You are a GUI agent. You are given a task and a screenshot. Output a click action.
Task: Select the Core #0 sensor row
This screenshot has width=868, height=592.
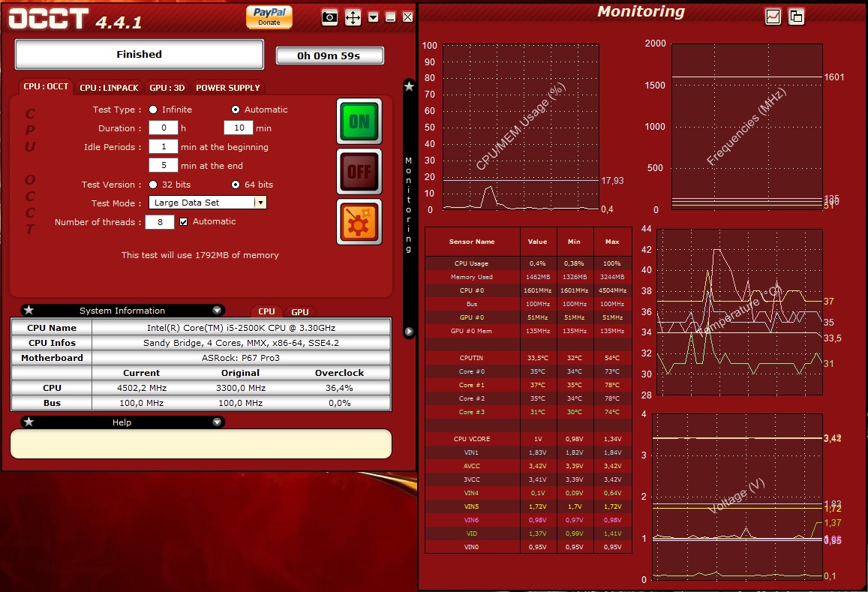click(x=528, y=371)
